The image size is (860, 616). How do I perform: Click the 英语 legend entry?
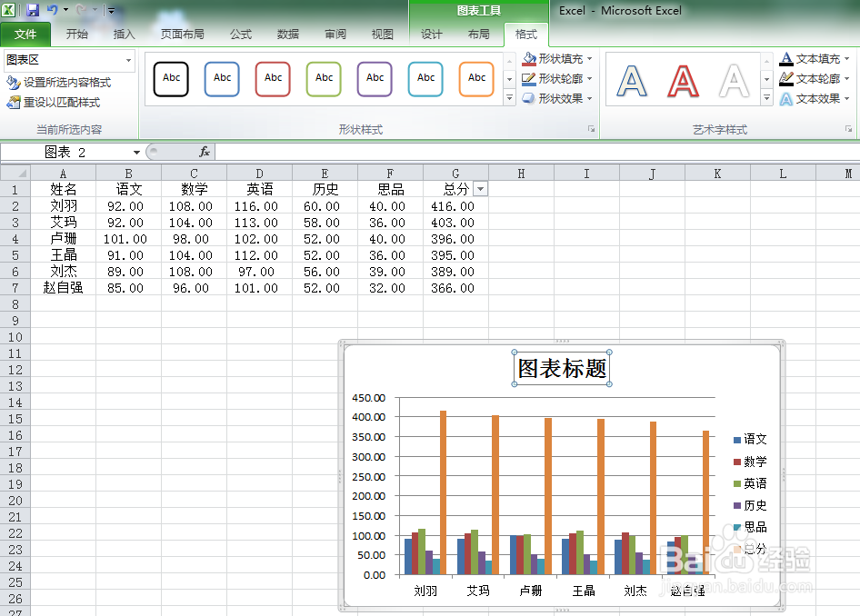[750, 483]
